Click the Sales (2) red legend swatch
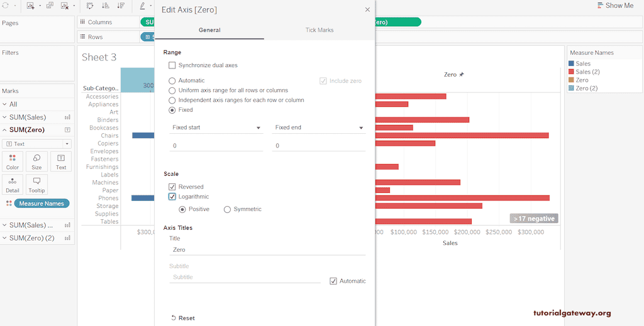 571,72
